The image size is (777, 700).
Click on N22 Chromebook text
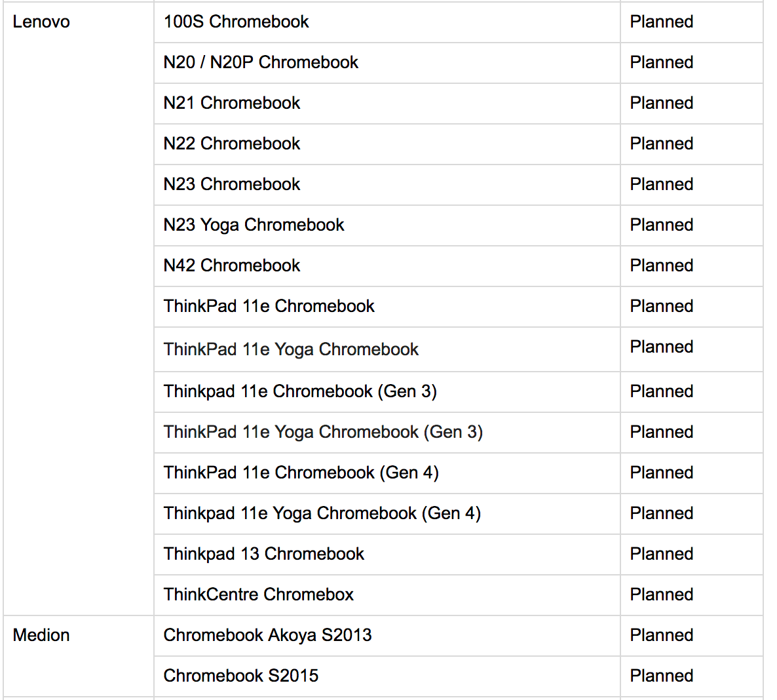232,144
